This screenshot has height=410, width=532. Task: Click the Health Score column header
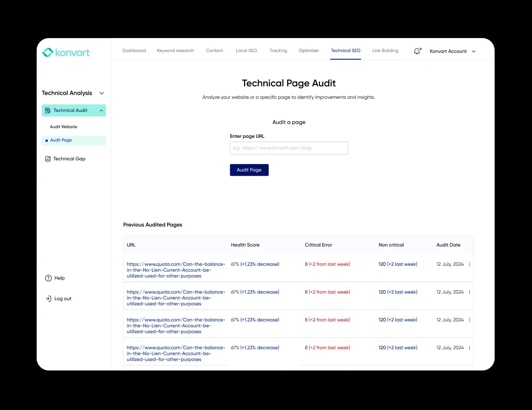coord(245,245)
